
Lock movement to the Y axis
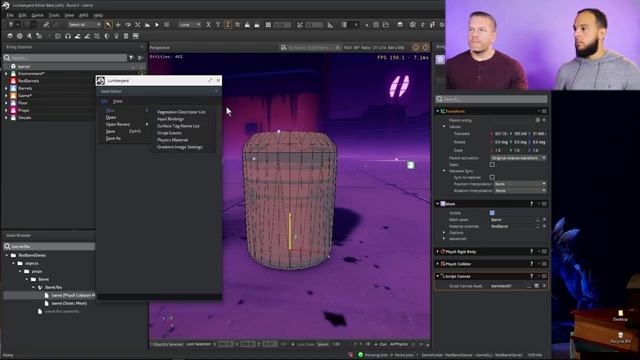[x=218, y=25]
